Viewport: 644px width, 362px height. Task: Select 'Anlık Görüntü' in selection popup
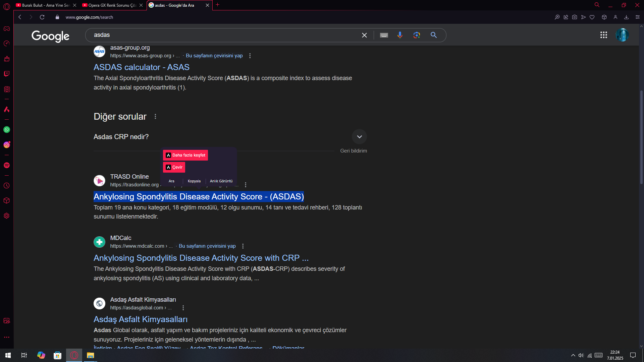[x=221, y=181]
